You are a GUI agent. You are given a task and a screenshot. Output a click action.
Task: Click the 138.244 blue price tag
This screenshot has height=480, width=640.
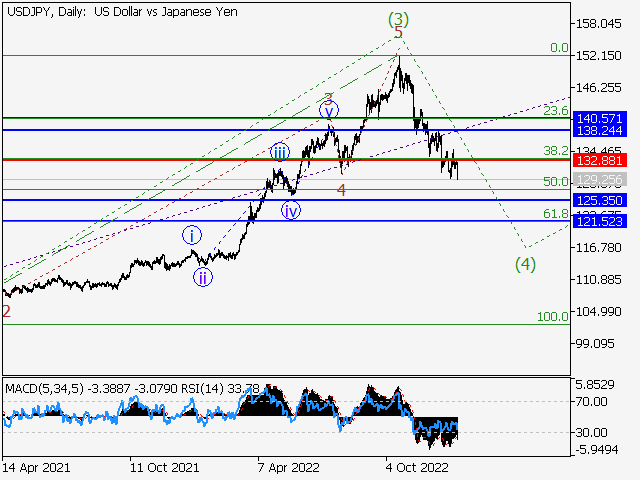(x=600, y=131)
